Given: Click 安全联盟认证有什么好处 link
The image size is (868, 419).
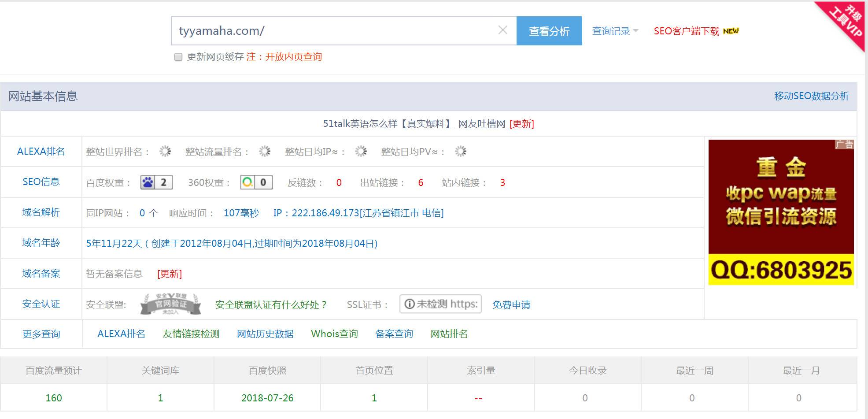Looking at the screenshot, I should pyautogui.click(x=271, y=304).
